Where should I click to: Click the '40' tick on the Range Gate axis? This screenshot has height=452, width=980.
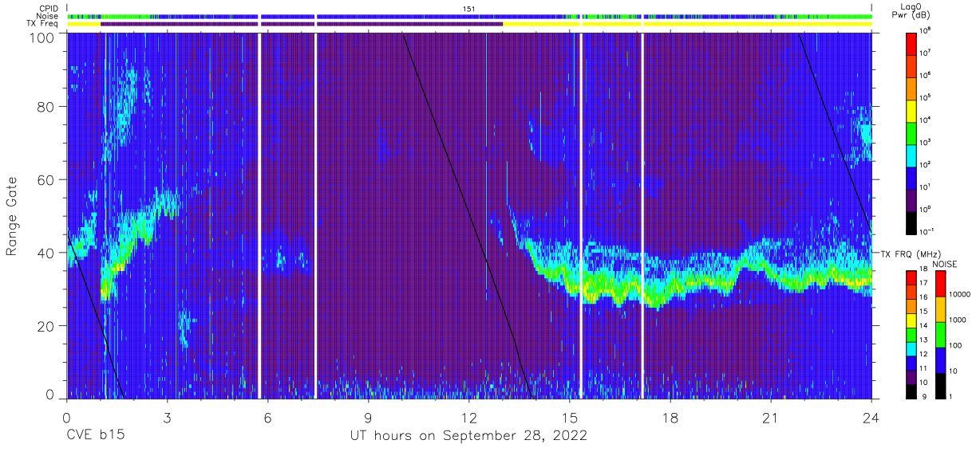point(47,253)
